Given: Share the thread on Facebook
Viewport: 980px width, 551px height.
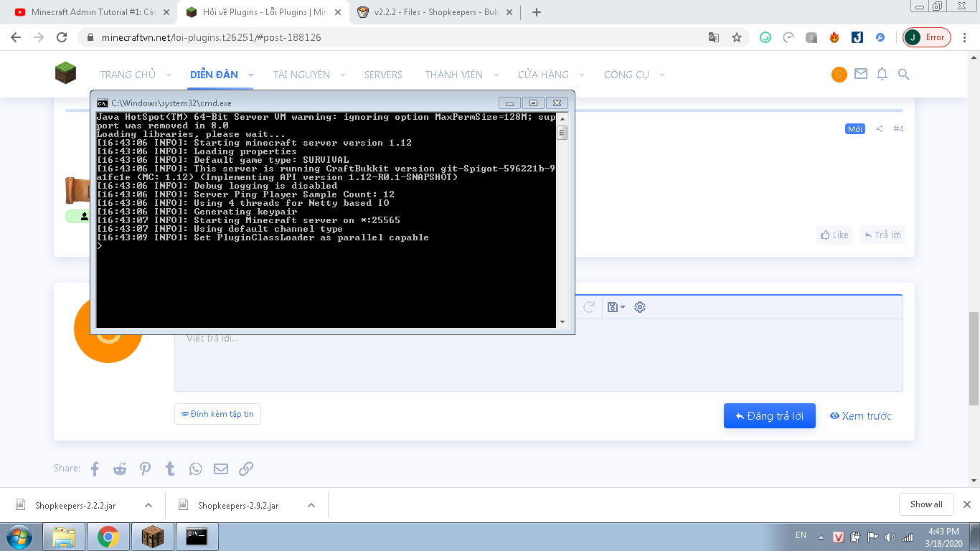Looking at the screenshot, I should coord(95,468).
